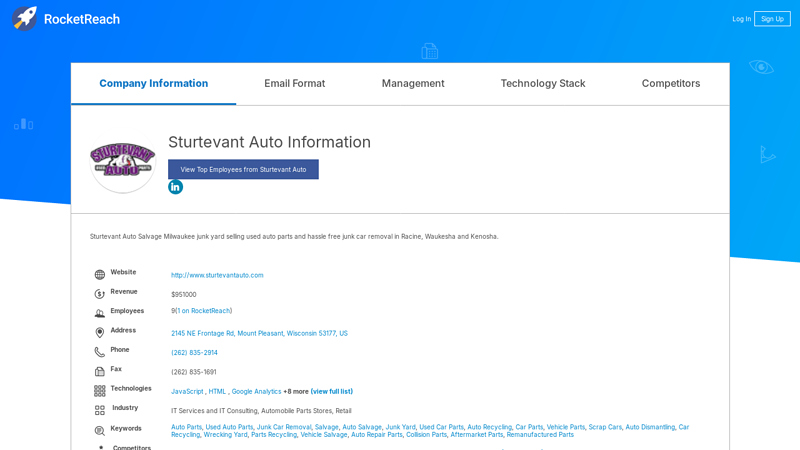Open the Technology Stack tab

coord(543,83)
